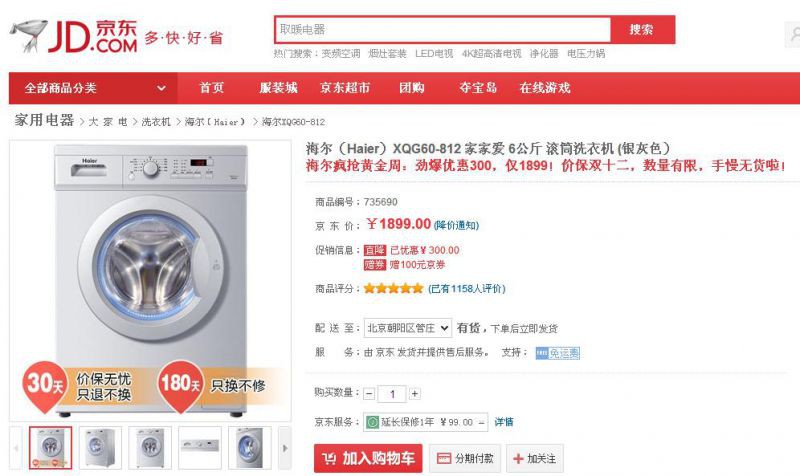Select the third washing machine thumbnail

coord(150,447)
